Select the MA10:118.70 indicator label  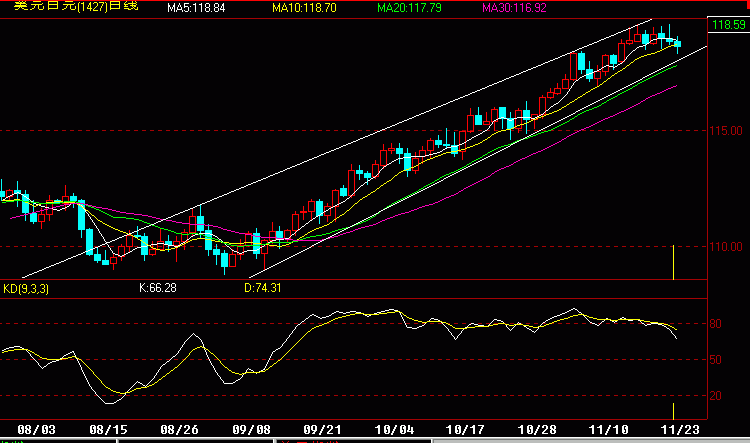[x=304, y=8]
